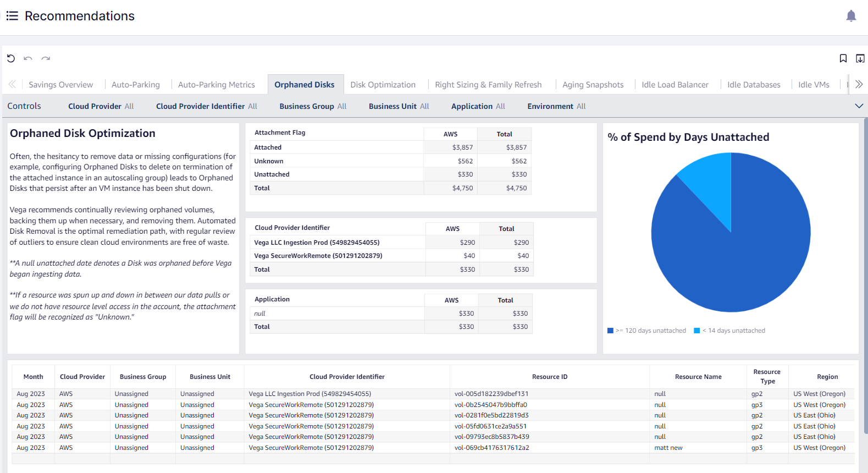Click the Attachment Flag column header
This screenshot has width=868, height=473.
pyautogui.click(x=280, y=133)
